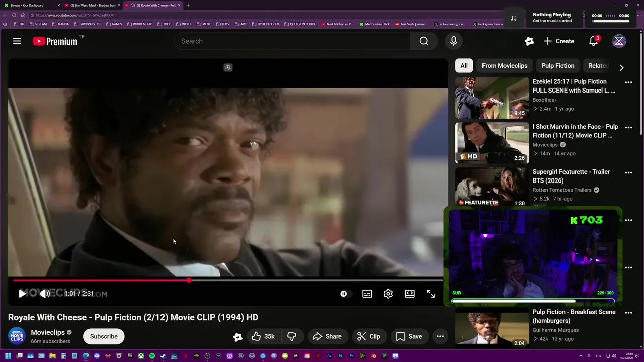Open Xbox app from taskbar

141,356
